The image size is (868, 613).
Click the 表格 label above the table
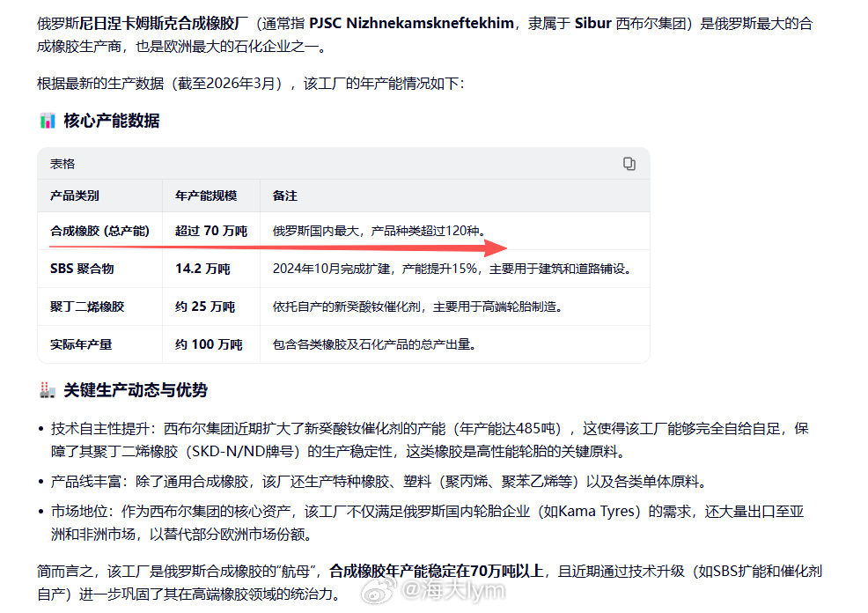[63, 164]
